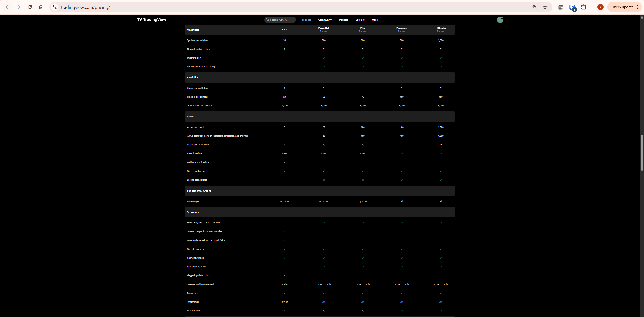Click 150+ exchanges from 50+ countries label
This screenshot has height=317, width=644.
(x=204, y=231)
